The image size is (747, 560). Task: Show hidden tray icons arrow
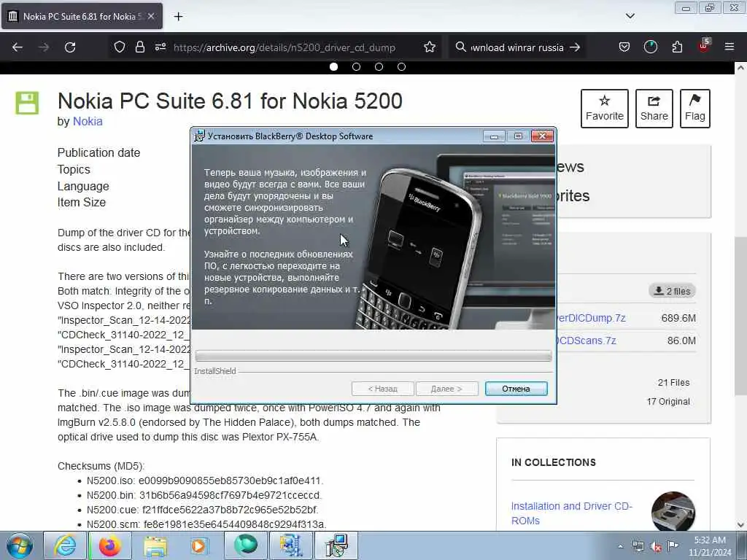click(620, 546)
